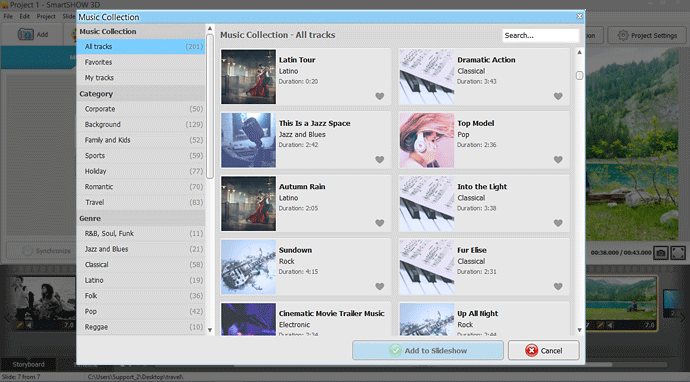690x382 pixels.
Task: Click the fullscreen preview icon
Action: 678,253
